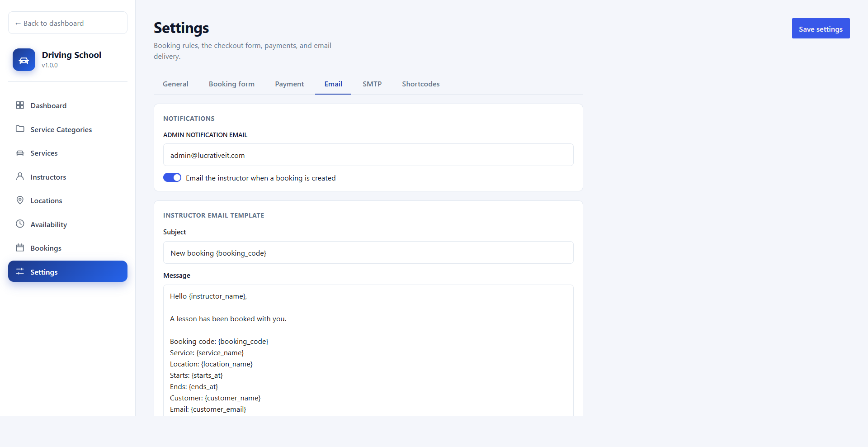
Task: Click the Availability clock icon
Action: click(20, 224)
